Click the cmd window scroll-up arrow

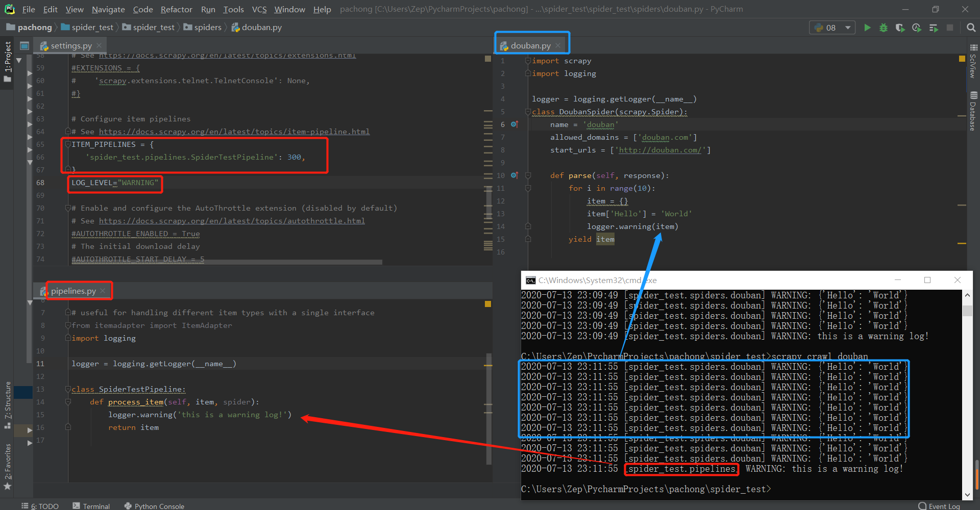(967, 295)
